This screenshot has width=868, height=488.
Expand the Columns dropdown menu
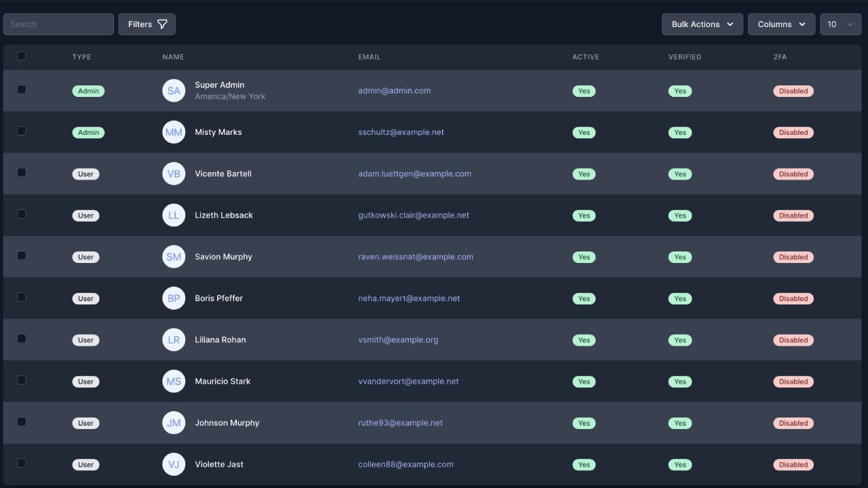[781, 24]
